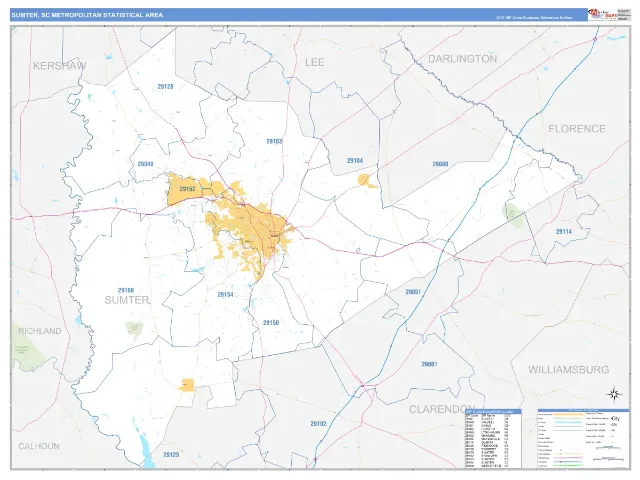This screenshot has height=480, width=640.
Task: Click ZIP code 29152 label on map
Action: click(187, 189)
